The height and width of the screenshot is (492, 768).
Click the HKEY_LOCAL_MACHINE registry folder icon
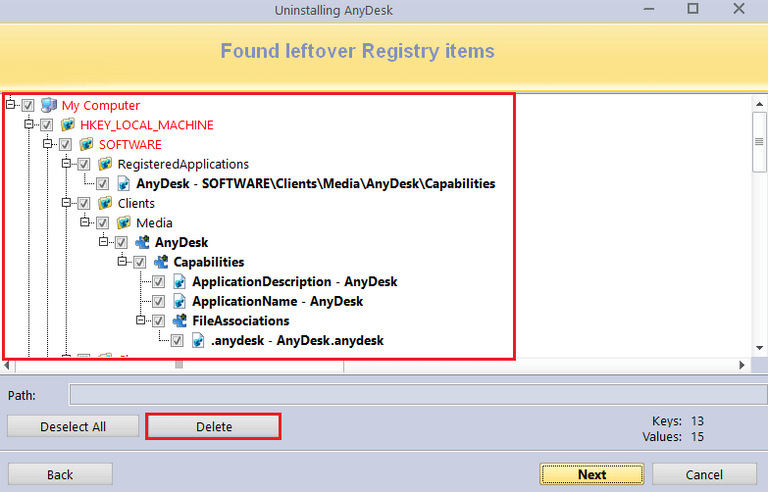click(x=68, y=125)
